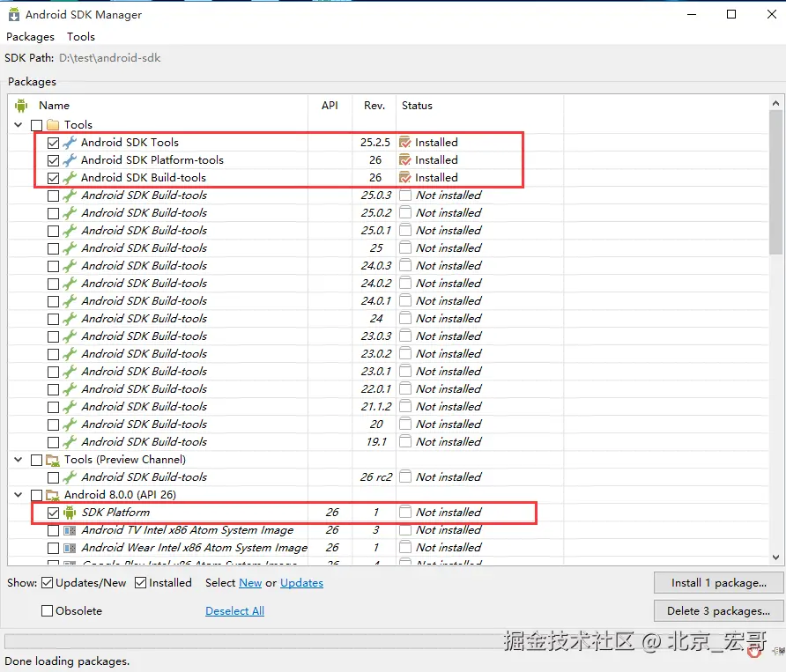Click the SDK Platform android robot icon
Image resolution: width=786 pixels, height=672 pixels.
tap(70, 513)
